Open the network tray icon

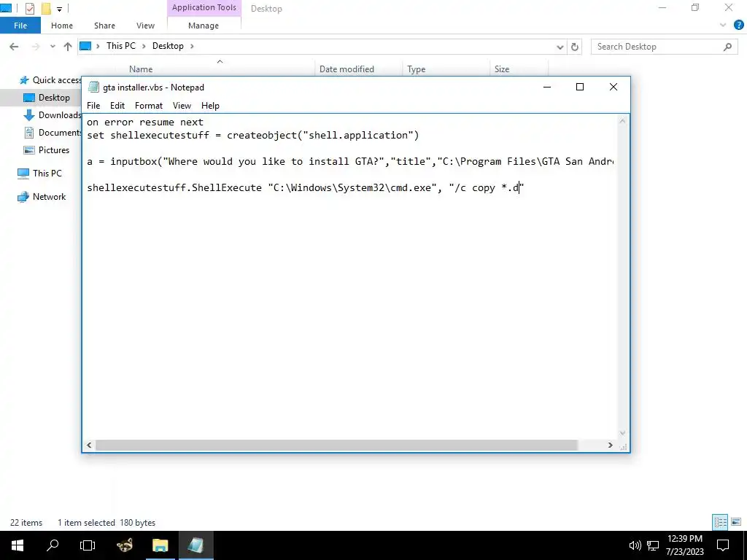(653, 545)
